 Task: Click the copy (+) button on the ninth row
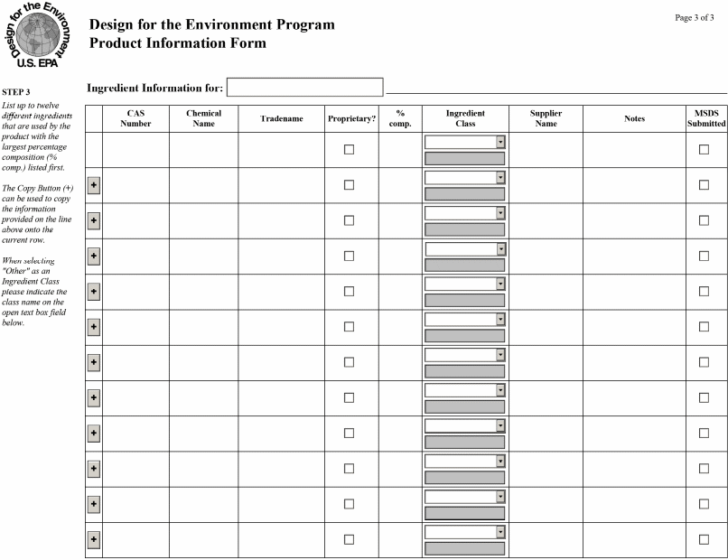[x=94, y=434]
